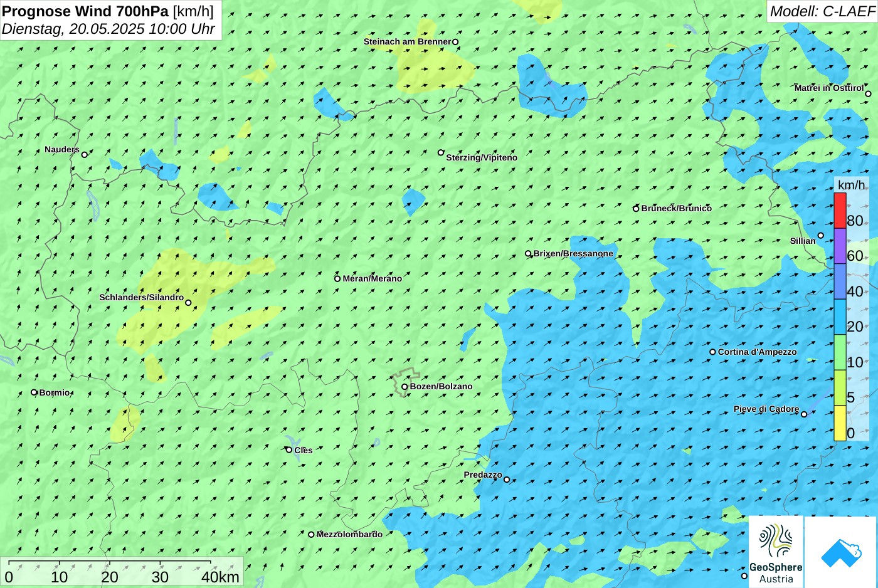
Task: Click the Steinach am Brenner location marker
Action: tap(455, 42)
